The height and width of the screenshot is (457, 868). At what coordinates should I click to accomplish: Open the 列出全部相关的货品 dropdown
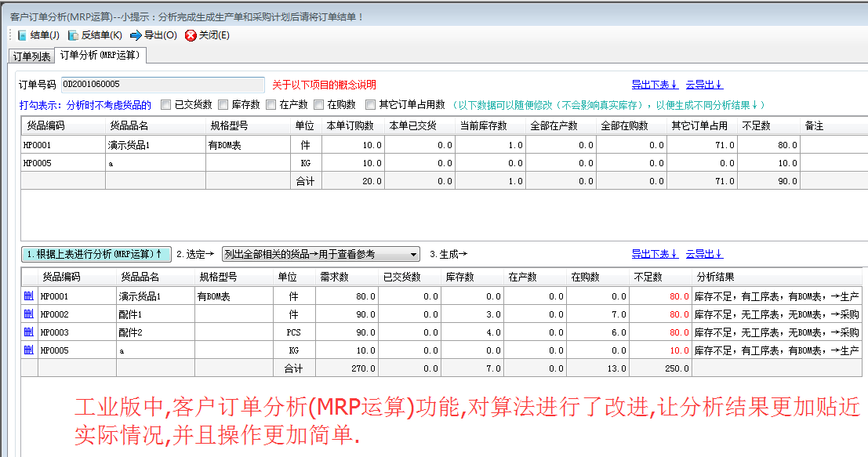(414, 254)
